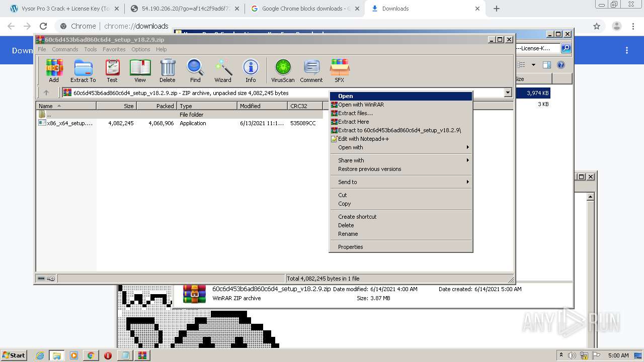
Task: Open WinRAR Favorites menu
Action: click(114, 49)
